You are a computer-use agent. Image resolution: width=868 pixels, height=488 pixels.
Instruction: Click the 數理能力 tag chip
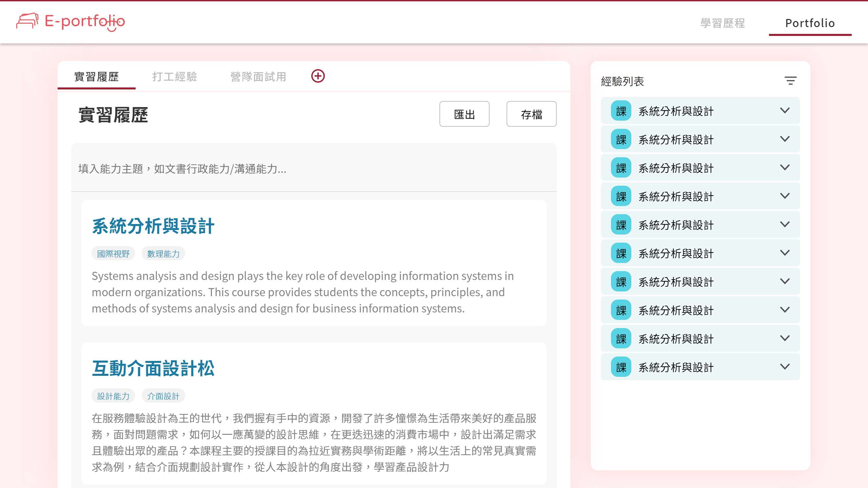pyautogui.click(x=163, y=253)
